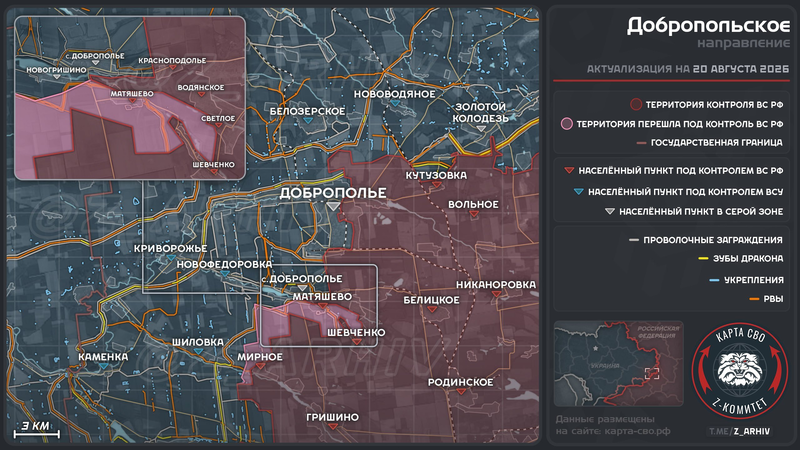Click the Шевченко label on the main map
The height and width of the screenshot is (450, 800).
pos(356,333)
